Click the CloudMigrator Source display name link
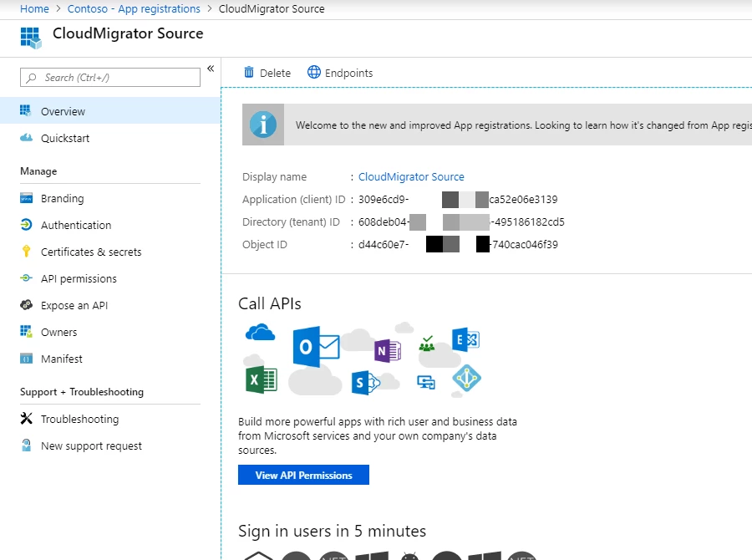Screen dimensions: 752x560 point(411,176)
